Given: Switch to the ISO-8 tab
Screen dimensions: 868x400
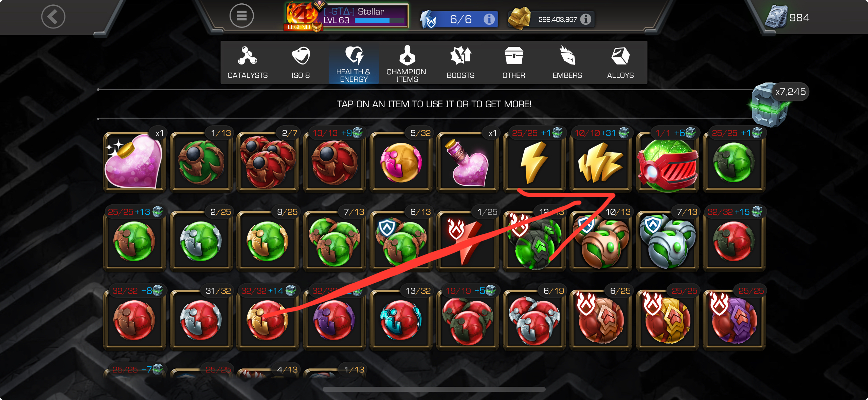Looking at the screenshot, I should point(301,63).
